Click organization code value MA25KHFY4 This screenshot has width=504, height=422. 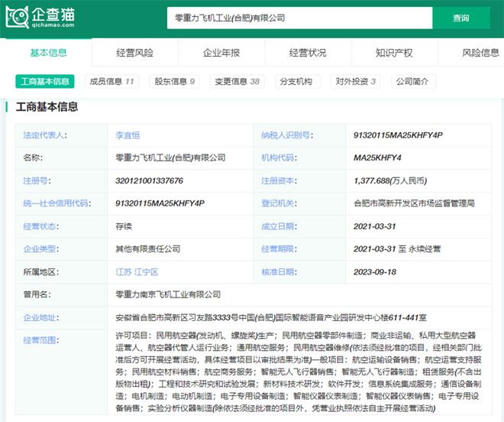377,157
